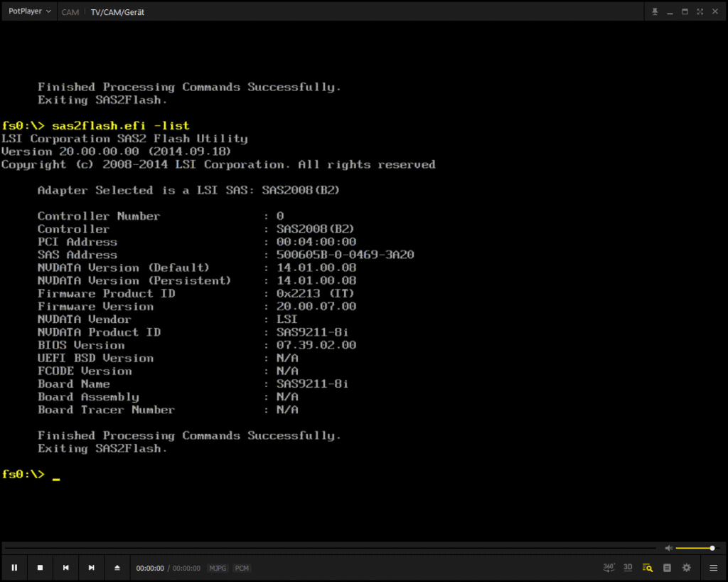Pin the window always on top
This screenshot has width=728, height=582.
tap(655, 11)
